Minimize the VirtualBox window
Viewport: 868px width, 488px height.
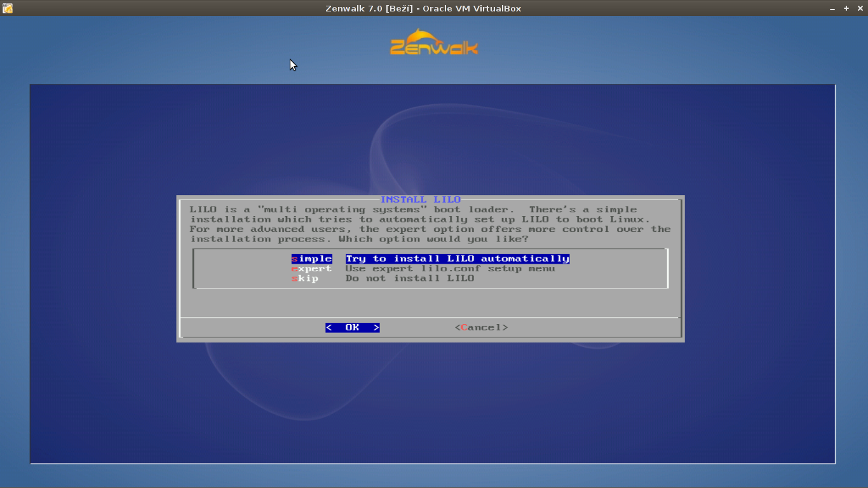click(x=833, y=8)
